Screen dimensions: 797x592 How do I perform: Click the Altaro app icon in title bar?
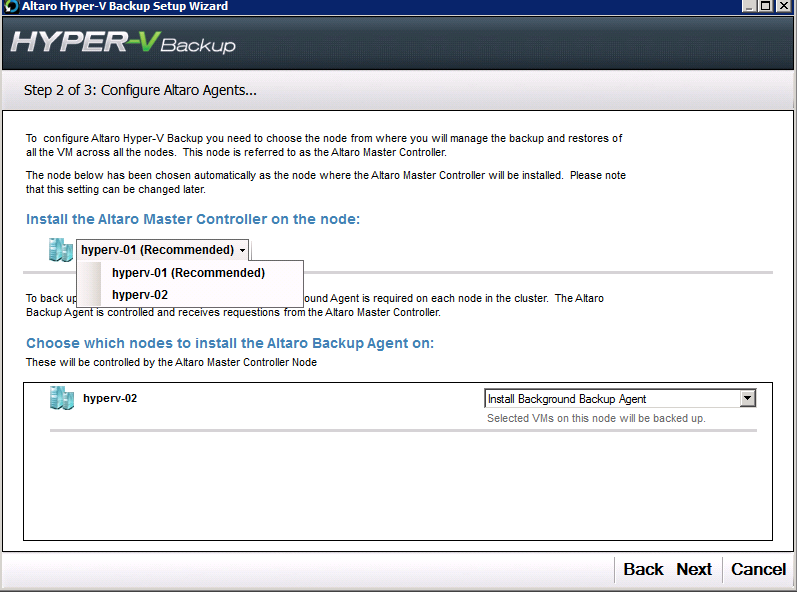(10, 6)
